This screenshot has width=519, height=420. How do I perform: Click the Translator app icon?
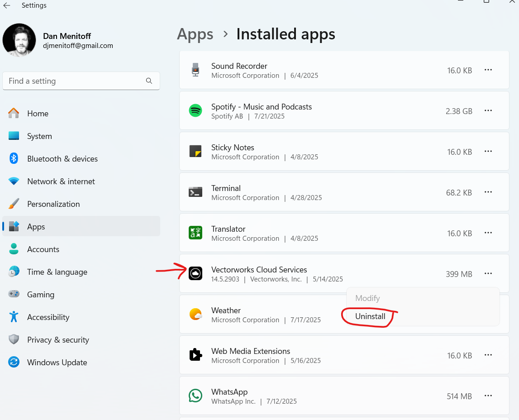point(195,233)
